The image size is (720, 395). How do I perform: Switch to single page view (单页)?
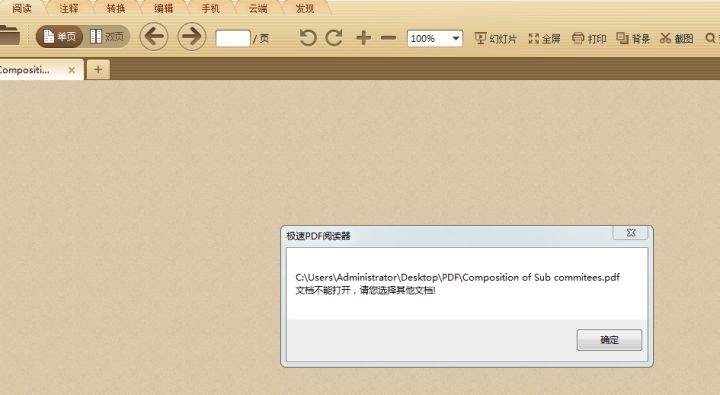[x=60, y=37]
